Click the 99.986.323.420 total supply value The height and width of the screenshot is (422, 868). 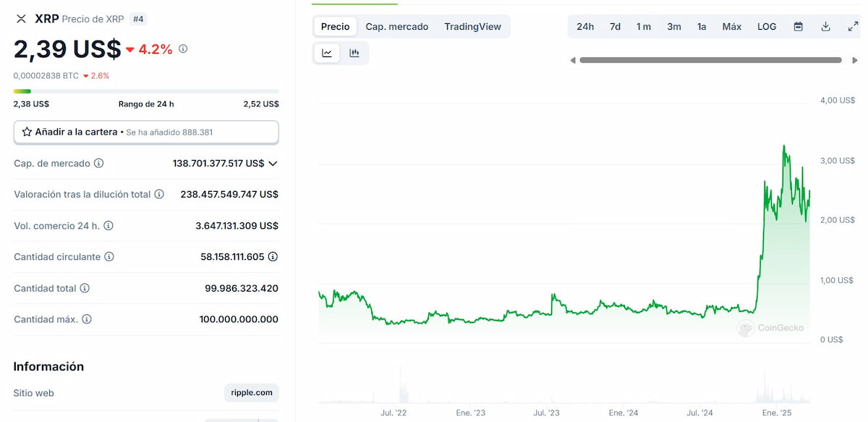pyautogui.click(x=242, y=288)
